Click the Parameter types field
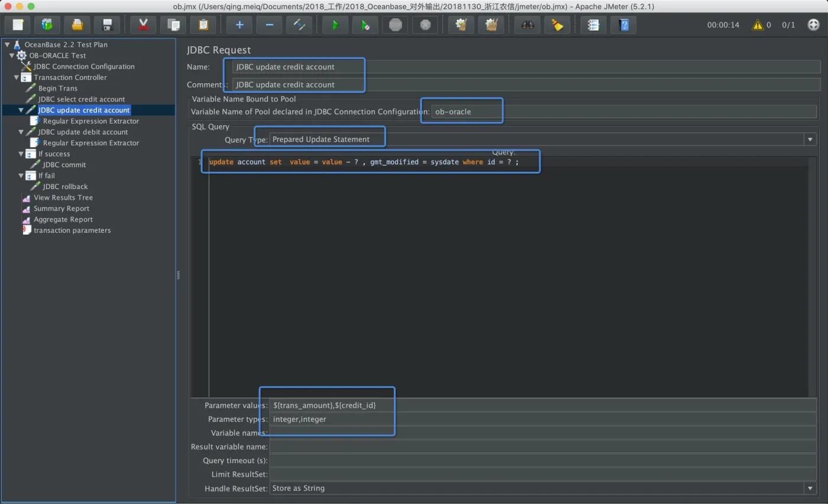This screenshot has width=828, height=504. click(543, 419)
